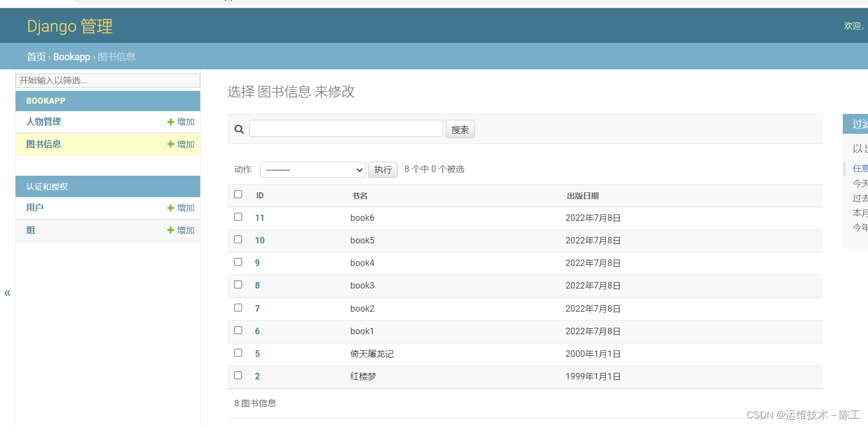
Task: Click the sidebar filter input 开始输入以筛选
Action: coord(108,81)
